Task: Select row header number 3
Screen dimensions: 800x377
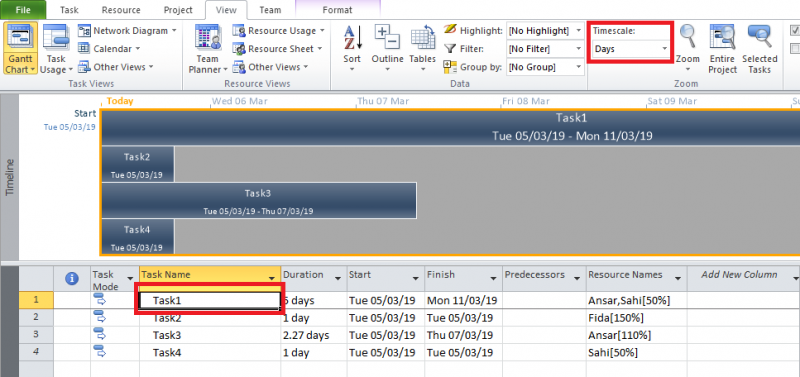Action: click(36, 335)
